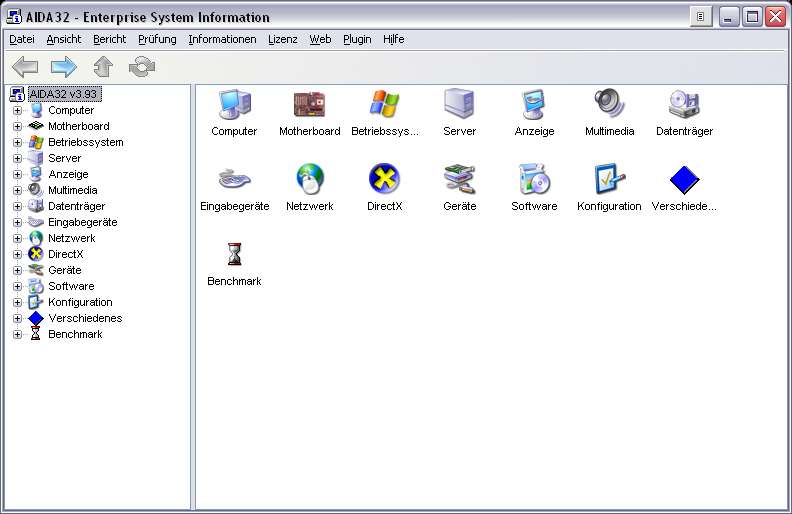
Task: Expand the Netzwerk tree node
Action: pos(17,239)
